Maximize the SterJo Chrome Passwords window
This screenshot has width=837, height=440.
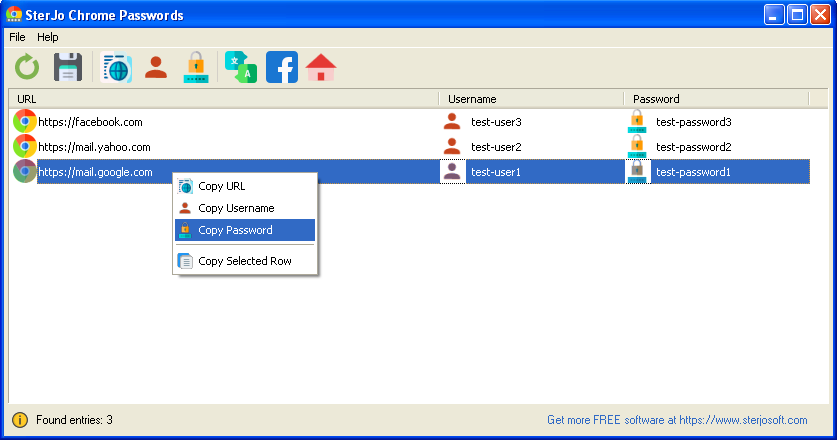tap(797, 14)
